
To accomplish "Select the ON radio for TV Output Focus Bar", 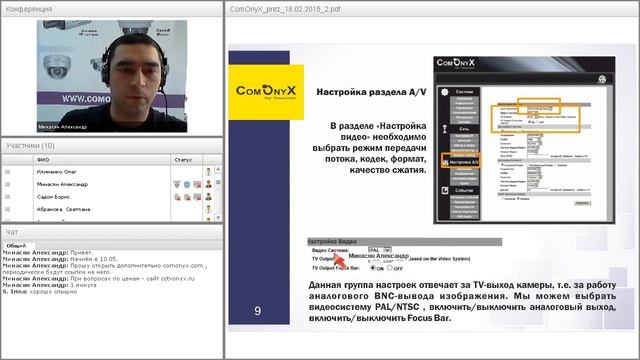I will click(x=373, y=268).
